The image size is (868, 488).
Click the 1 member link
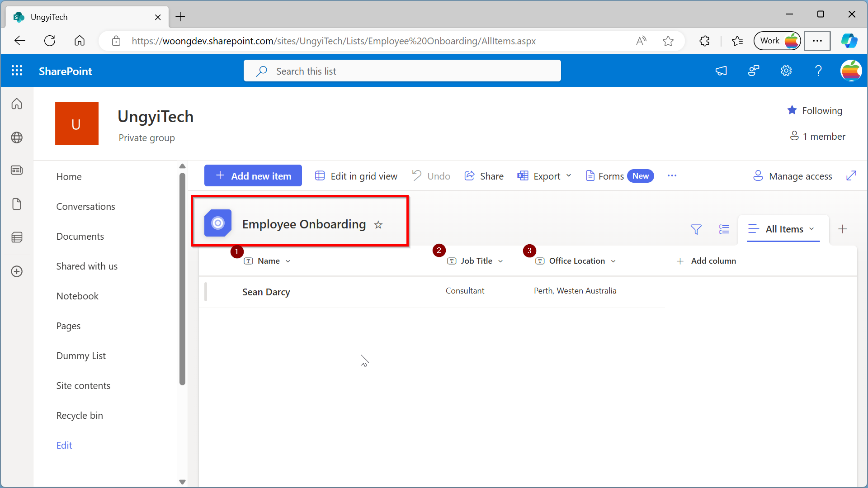(x=817, y=136)
